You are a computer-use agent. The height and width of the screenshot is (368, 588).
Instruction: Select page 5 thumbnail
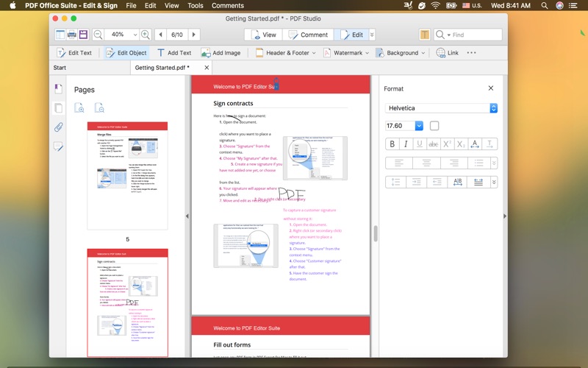[127, 175]
